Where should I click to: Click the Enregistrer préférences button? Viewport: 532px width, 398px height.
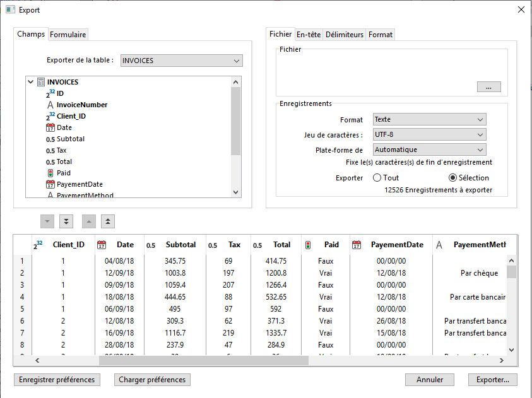57,380
